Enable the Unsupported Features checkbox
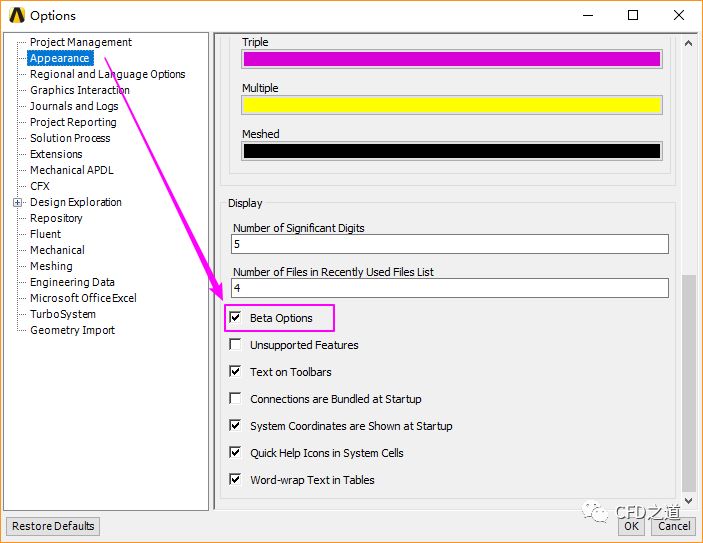703x543 pixels. click(235, 344)
